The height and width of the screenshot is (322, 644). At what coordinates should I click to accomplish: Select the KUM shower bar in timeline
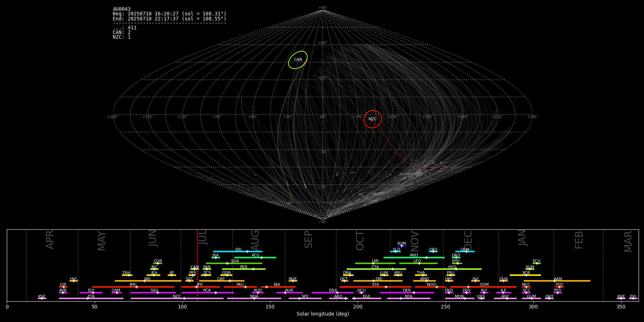[x=402, y=246]
